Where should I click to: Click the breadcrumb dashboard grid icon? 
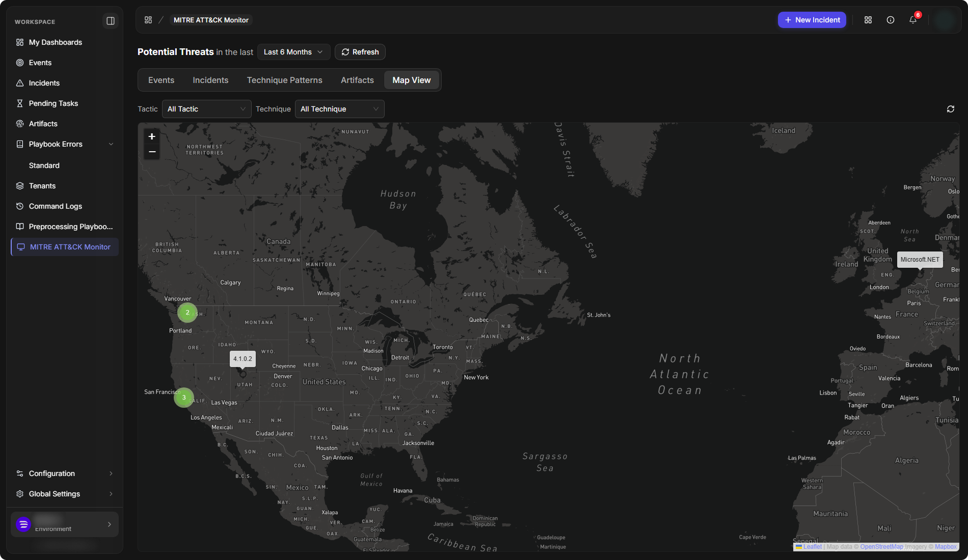pyautogui.click(x=148, y=20)
